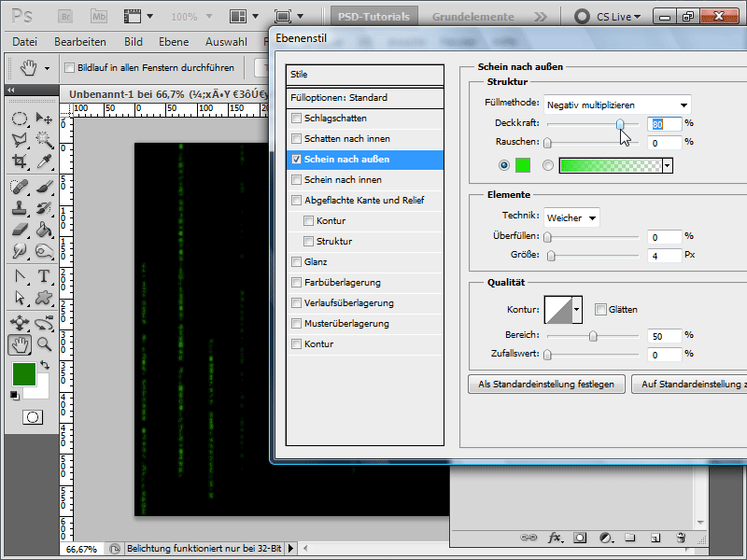Select the gradient radio button
This screenshot has height=560, width=747.
[548, 165]
